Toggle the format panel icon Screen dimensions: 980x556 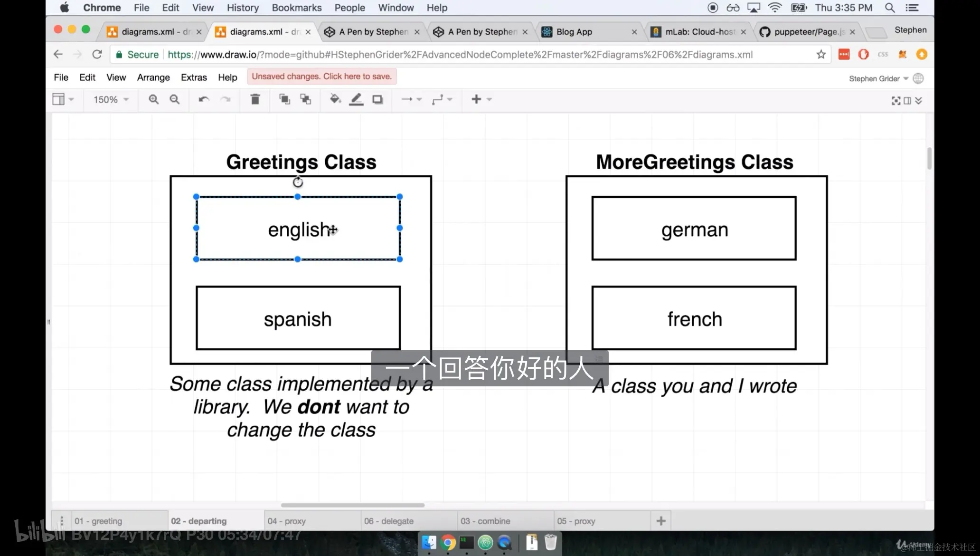pos(907,101)
